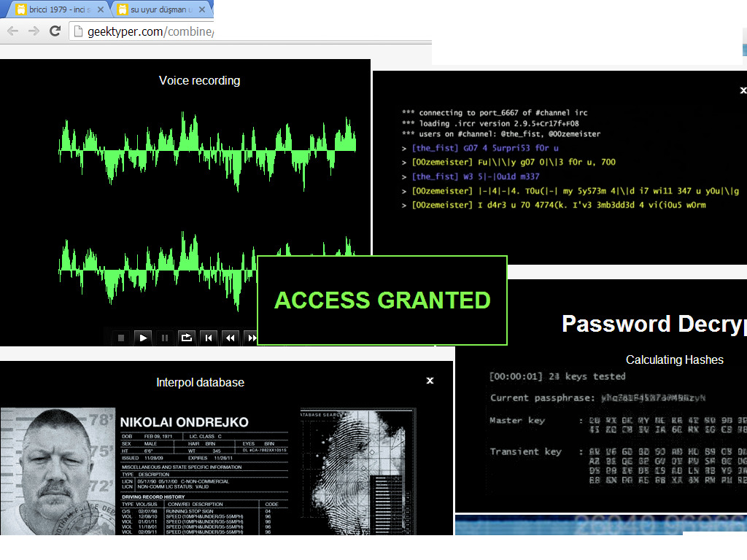Click 'DRIVING RECORD HISTORY' heading
The width and height of the screenshot is (747, 560).
[153, 497]
